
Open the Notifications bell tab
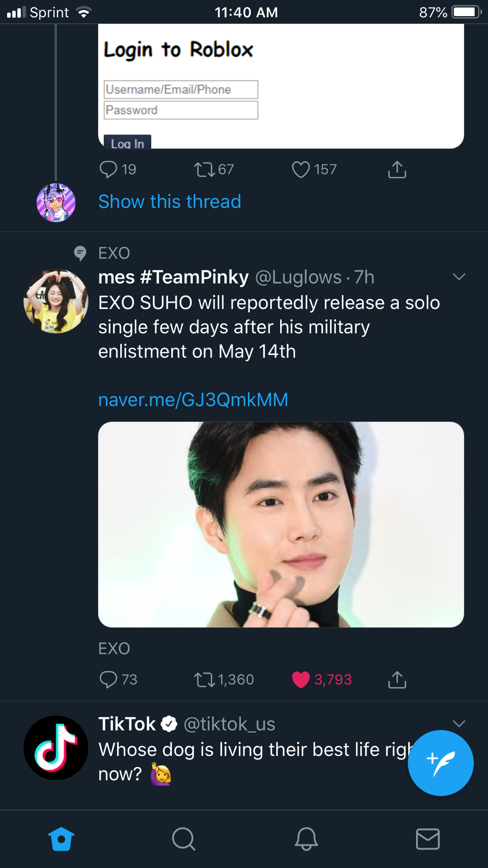pyautogui.click(x=306, y=839)
